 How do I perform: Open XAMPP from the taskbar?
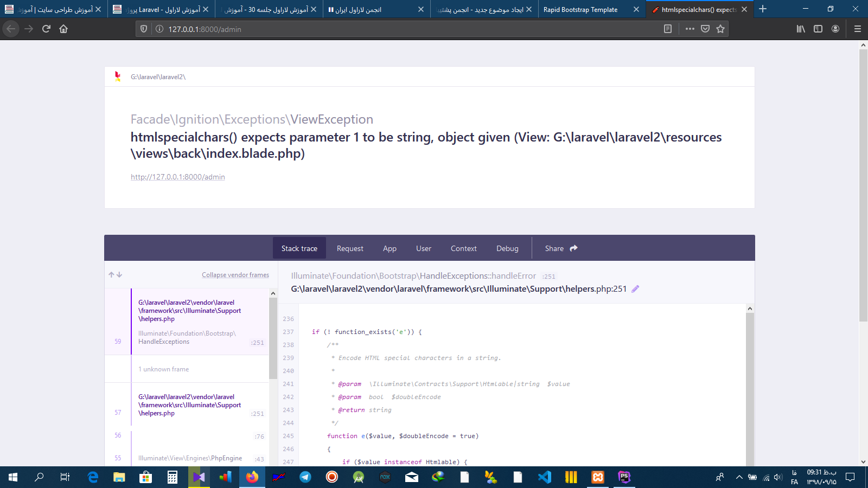(x=597, y=477)
